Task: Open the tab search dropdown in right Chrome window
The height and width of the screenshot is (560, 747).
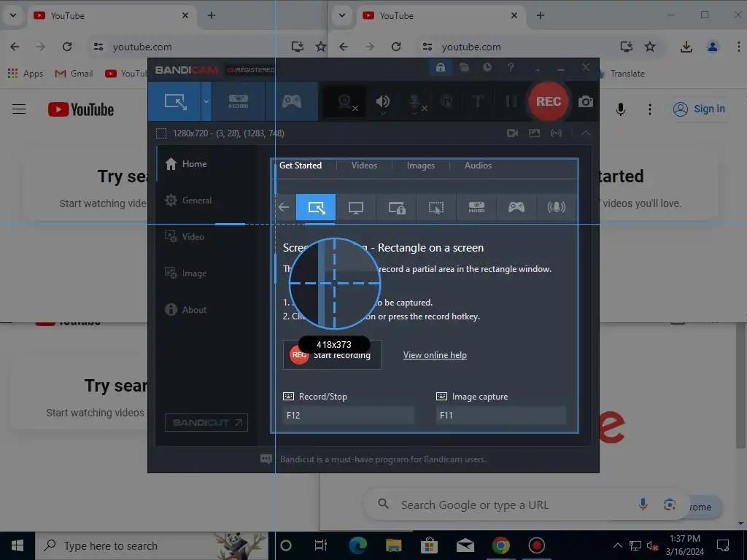Action: click(x=341, y=15)
